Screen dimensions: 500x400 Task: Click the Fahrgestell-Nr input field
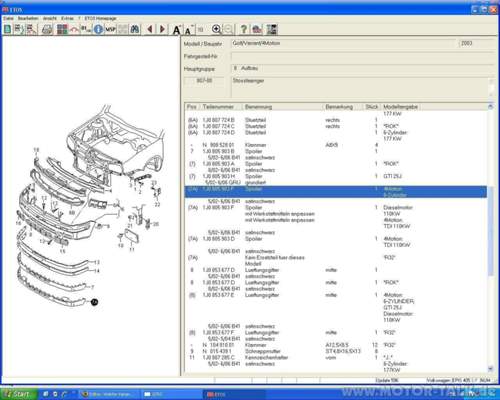[362, 56]
